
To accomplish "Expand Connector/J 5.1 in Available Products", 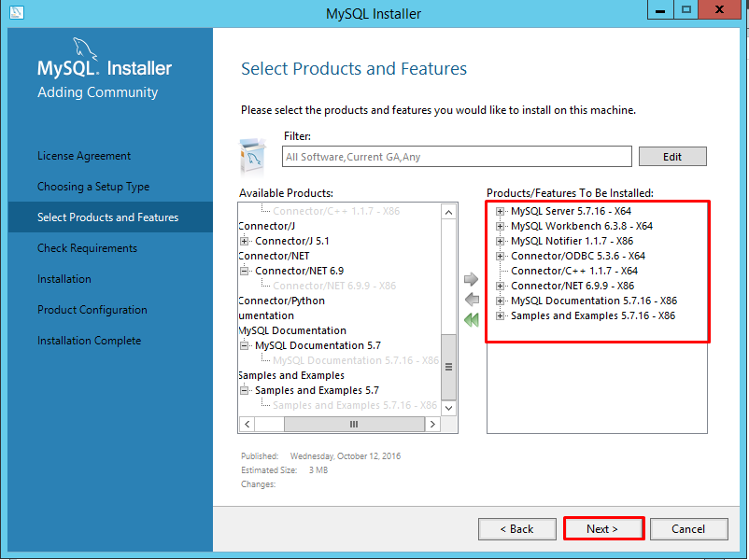I will (x=244, y=241).
